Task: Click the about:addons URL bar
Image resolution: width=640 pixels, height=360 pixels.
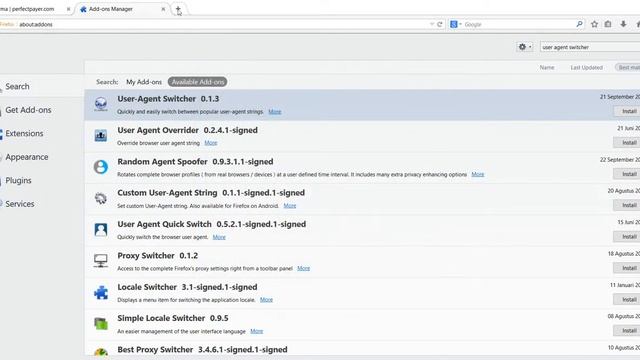Action: [x=220, y=24]
